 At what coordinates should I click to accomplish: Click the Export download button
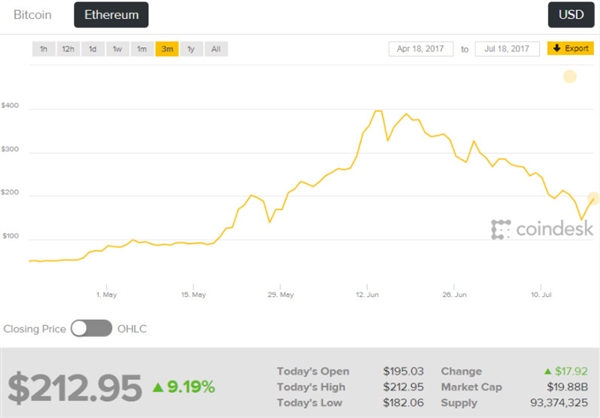[x=571, y=48]
